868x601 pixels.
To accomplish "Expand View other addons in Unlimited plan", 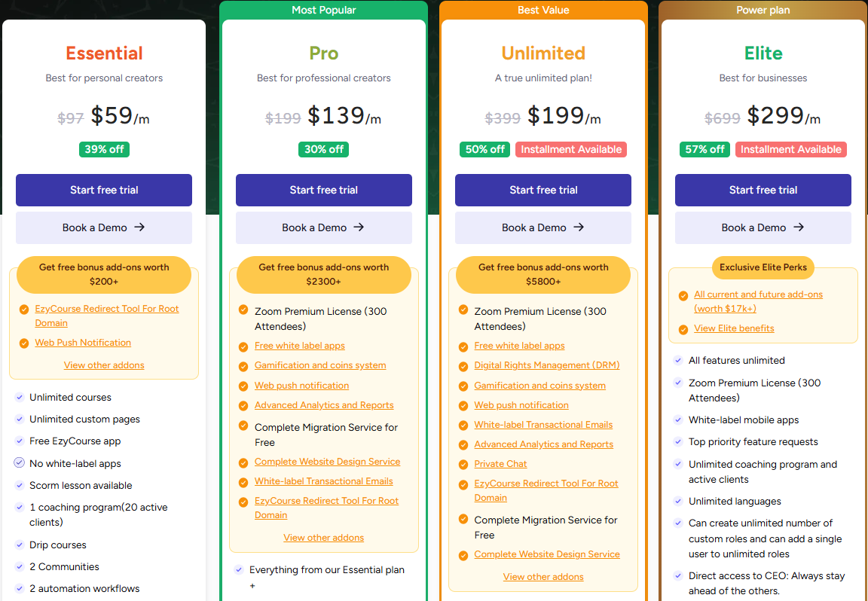I will pyautogui.click(x=543, y=577).
